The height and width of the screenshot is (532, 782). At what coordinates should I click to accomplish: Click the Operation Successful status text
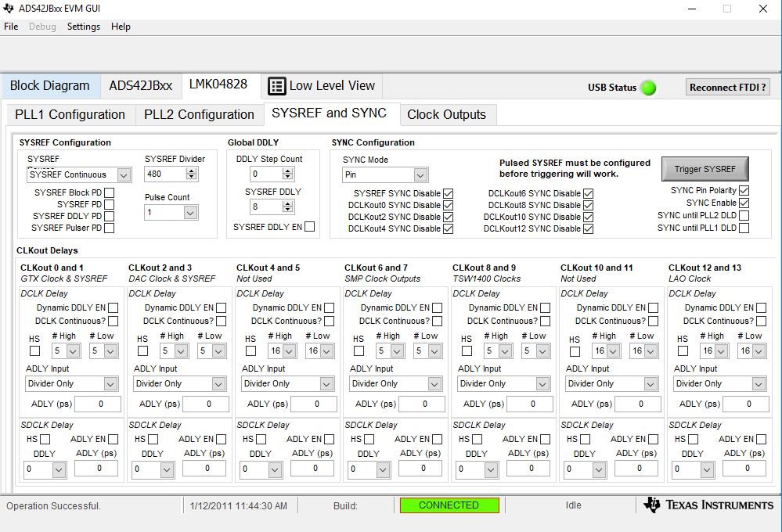tap(53, 506)
